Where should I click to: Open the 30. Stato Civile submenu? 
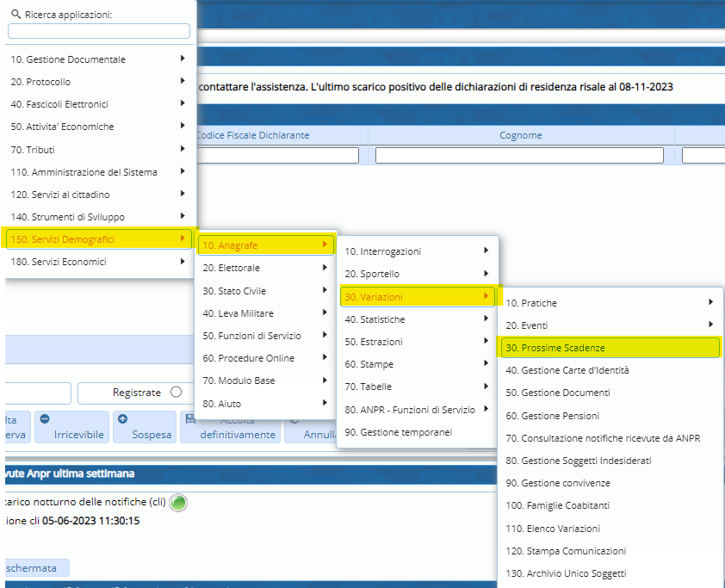[265, 291]
